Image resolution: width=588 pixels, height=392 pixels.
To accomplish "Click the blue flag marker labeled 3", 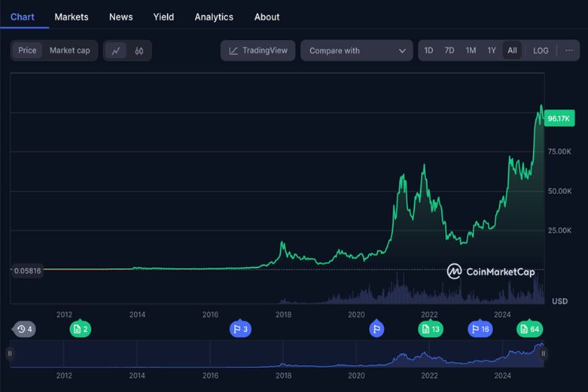I will point(240,329).
